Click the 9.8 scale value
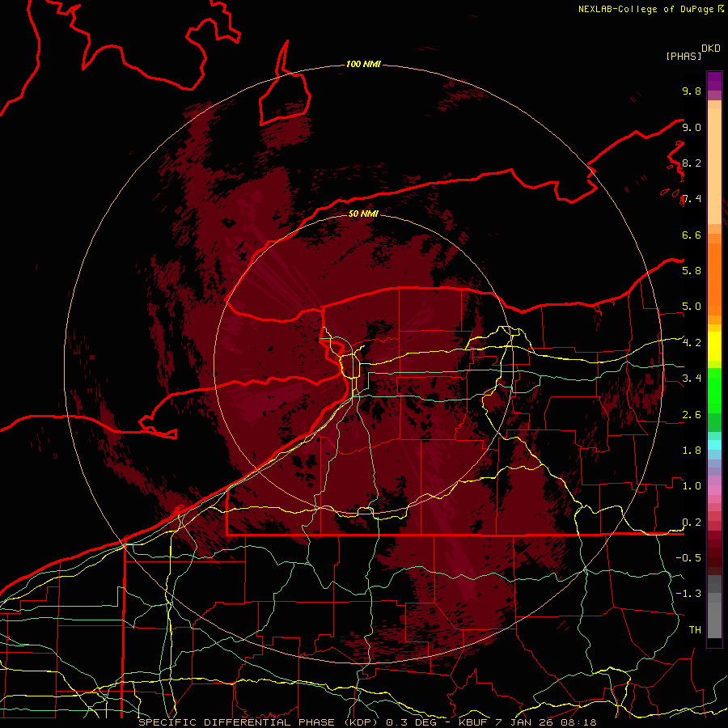Screen dimensions: 728x728 click(x=692, y=91)
